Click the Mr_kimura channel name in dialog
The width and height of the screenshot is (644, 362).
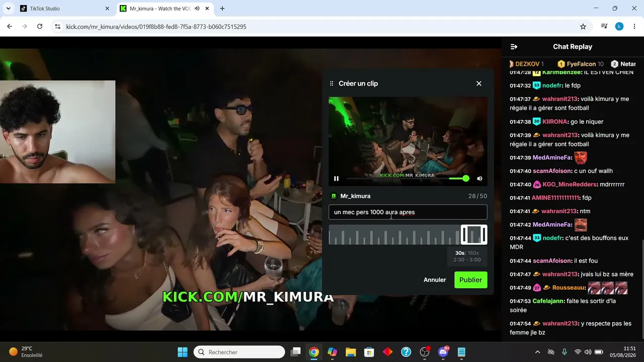[x=355, y=196]
